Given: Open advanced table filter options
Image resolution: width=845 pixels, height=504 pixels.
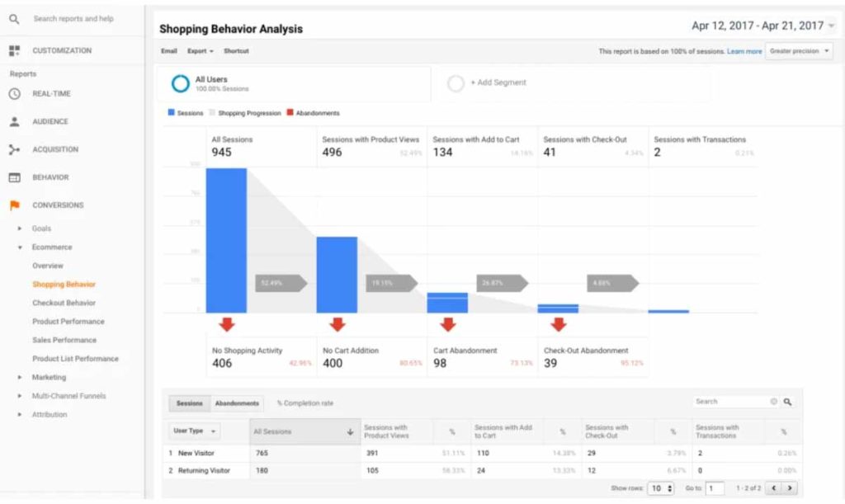Looking at the screenshot, I should pyautogui.click(x=772, y=400).
